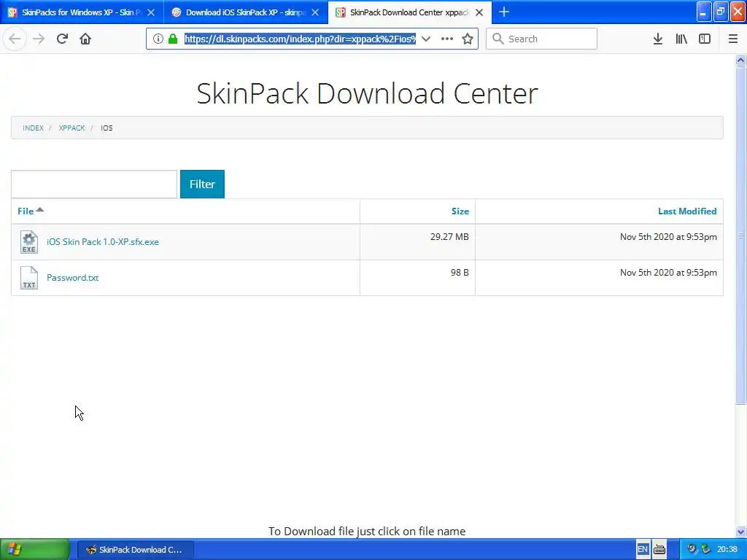This screenshot has height=560, width=747.
Task: Open the Firefox hamburger menu
Action: coord(732,39)
